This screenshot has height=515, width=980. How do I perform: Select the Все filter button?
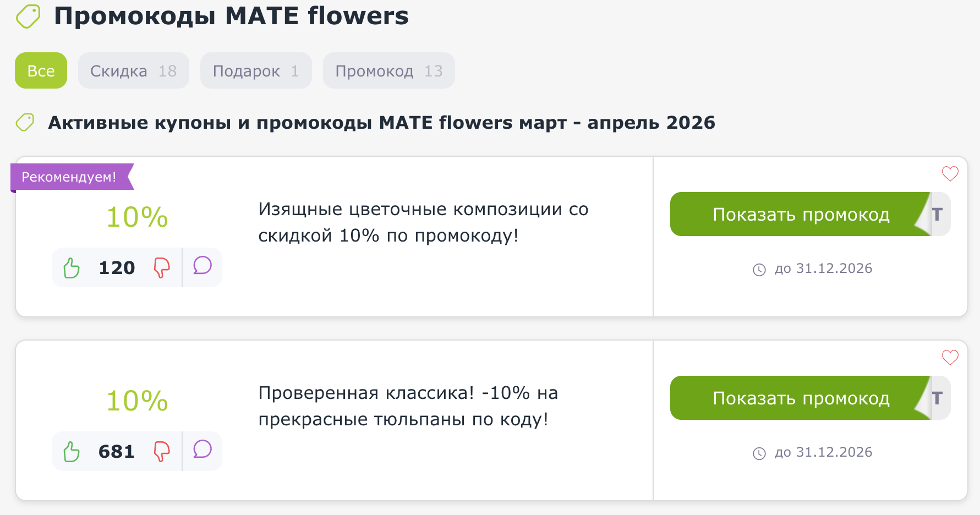(x=41, y=70)
